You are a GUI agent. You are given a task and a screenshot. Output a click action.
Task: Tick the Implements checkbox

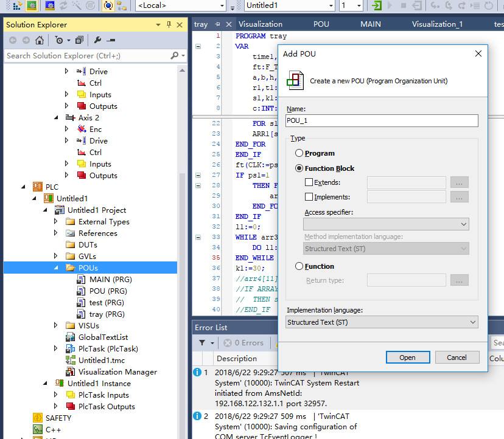[x=309, y=197]
